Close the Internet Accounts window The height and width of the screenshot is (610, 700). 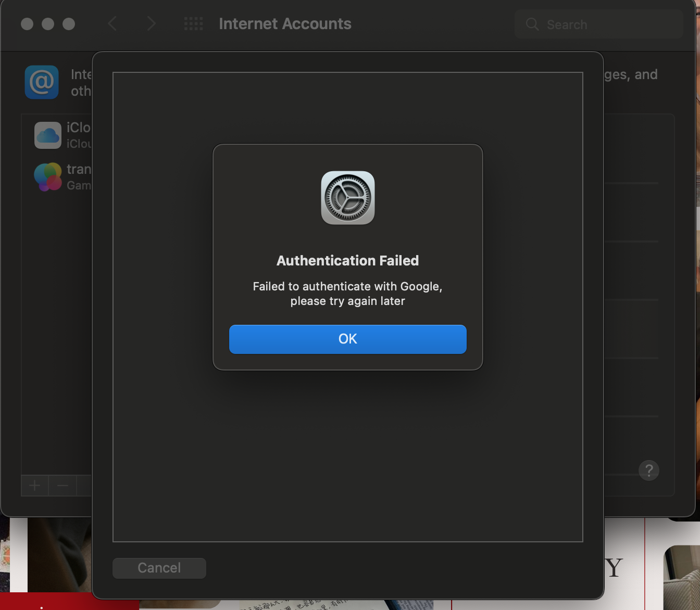pos(27,24)
